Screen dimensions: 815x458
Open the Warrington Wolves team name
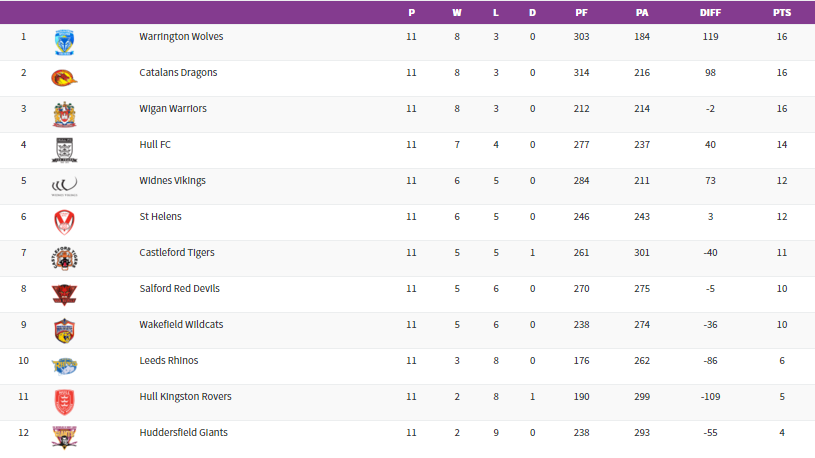tap(181, 37)
